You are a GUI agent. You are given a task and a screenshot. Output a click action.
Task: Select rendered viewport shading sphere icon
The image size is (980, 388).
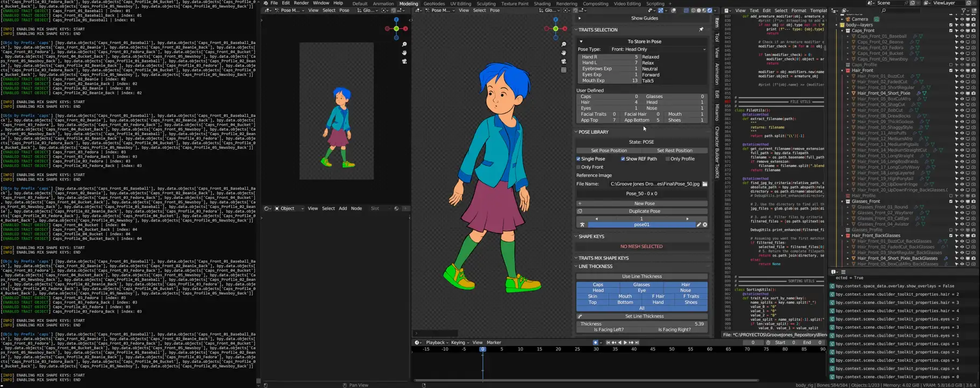[x=710, y=10]
